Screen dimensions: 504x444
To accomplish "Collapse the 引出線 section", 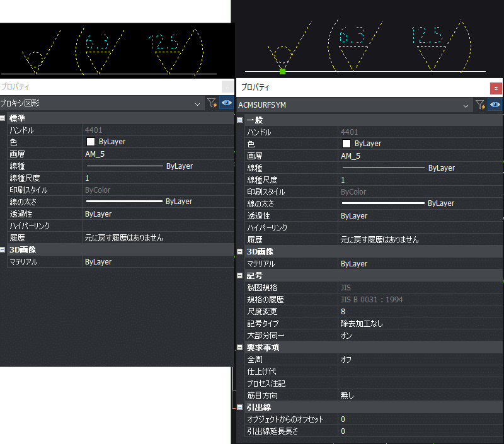I will (x=239, y=407).
